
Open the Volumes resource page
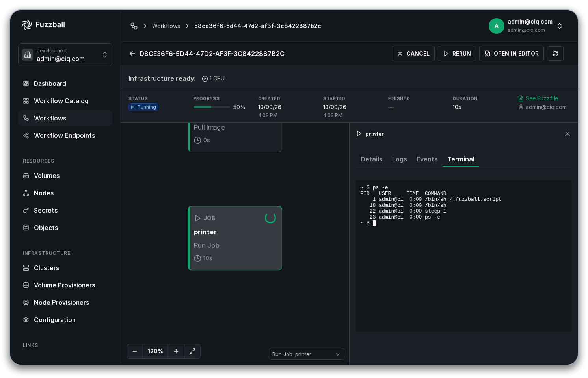pyautogui.click(x=65, y=176)
